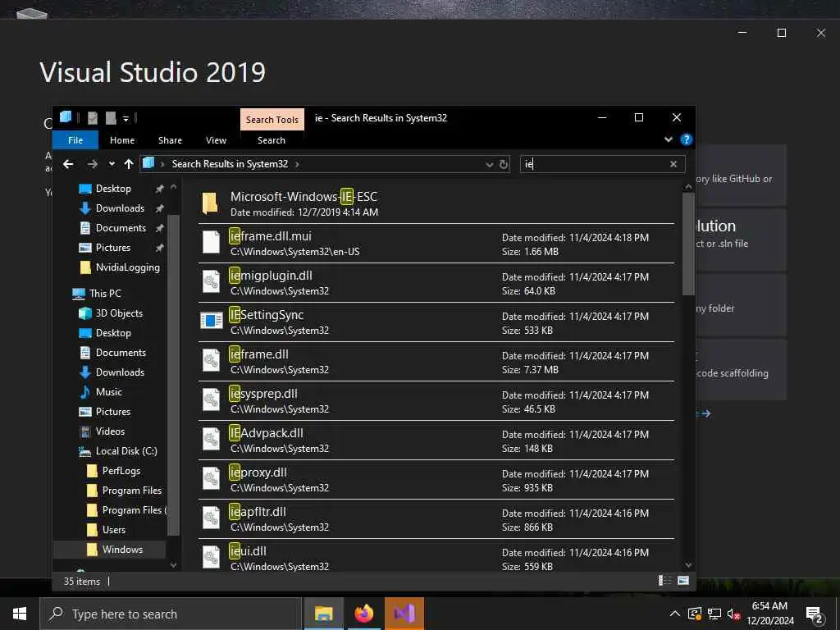Expand the ribbon with the chevron

[668, 139]
